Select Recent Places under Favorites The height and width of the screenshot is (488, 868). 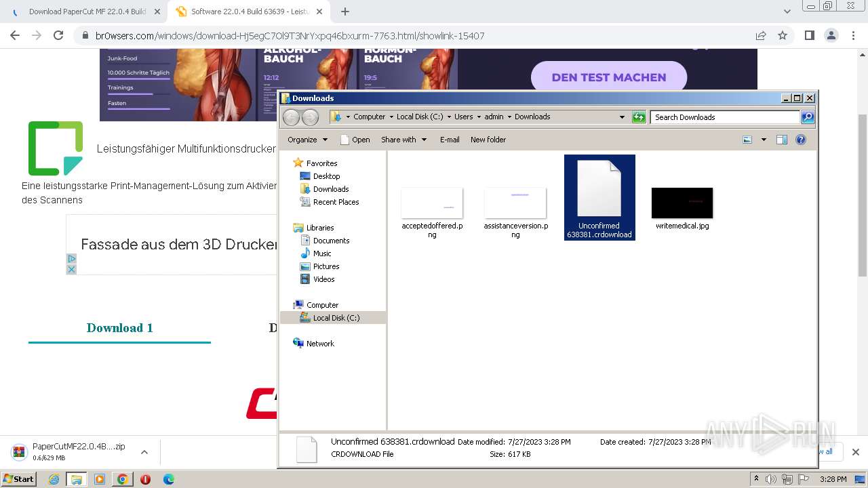[x=330, y=202]
